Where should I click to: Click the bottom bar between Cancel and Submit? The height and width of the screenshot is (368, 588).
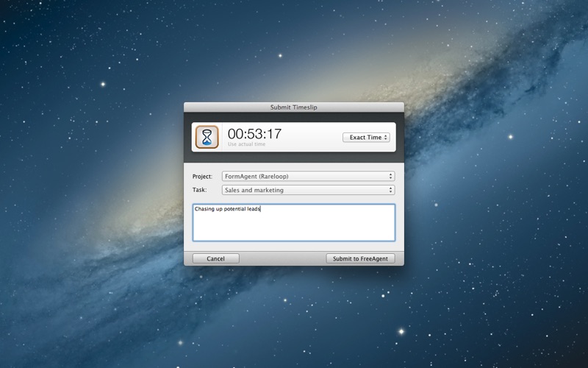point(283,258)
